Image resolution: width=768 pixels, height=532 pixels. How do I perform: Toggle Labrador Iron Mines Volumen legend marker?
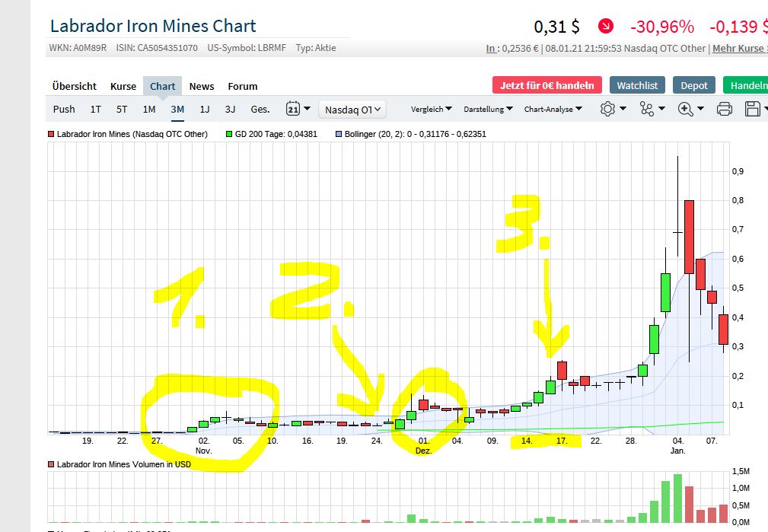tap(52, 464)
